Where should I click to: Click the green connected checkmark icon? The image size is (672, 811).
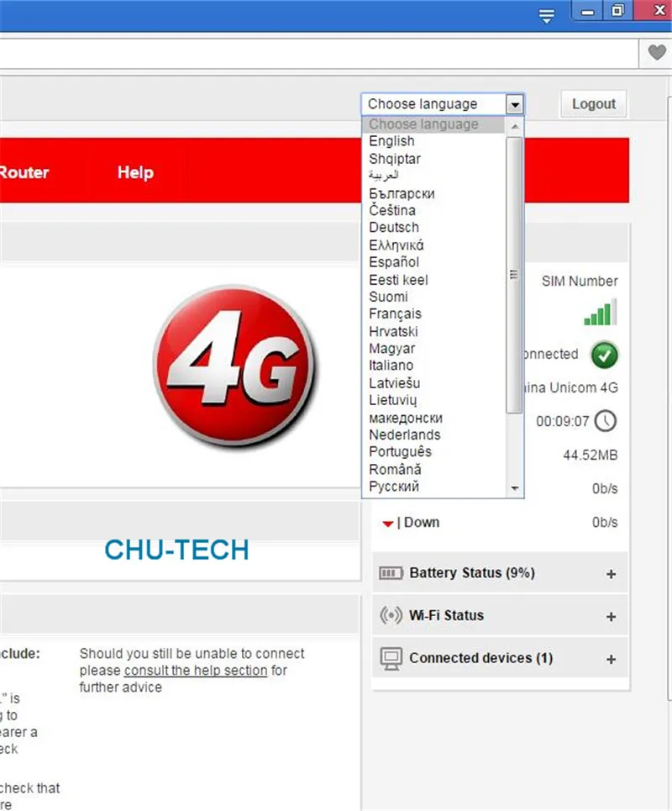tap(605, 355)
